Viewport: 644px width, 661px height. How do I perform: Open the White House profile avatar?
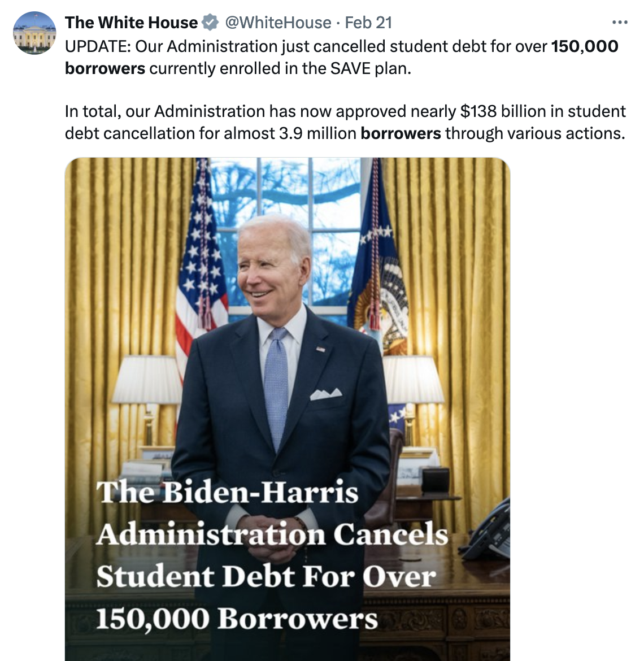point(34,33)
